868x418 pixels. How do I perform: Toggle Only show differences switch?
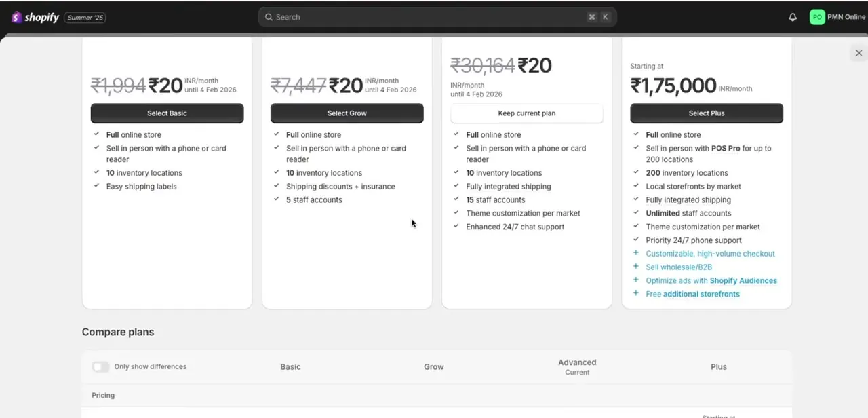[100, 366]
